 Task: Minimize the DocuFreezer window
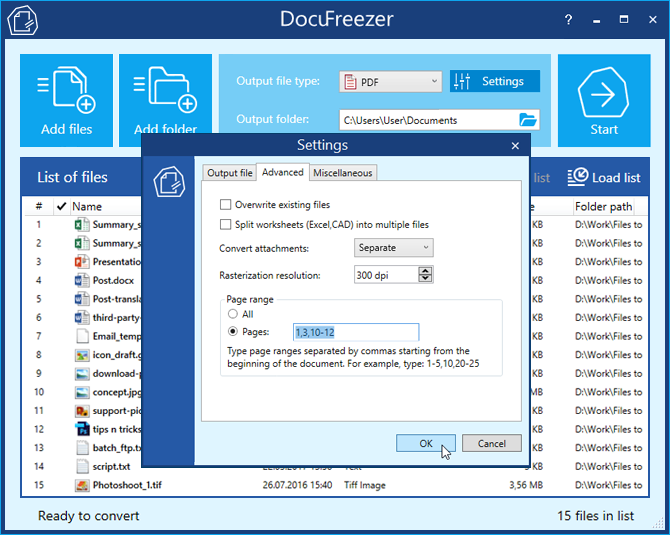pos(597,21)
